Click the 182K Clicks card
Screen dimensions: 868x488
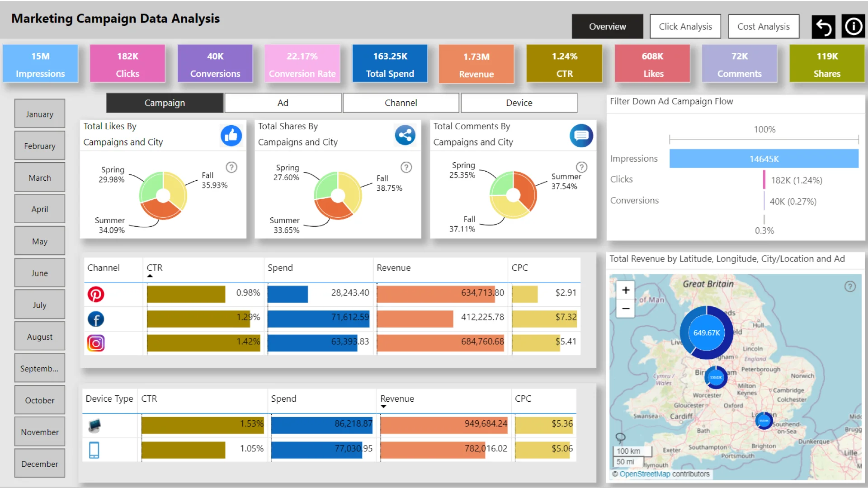pyautogui.click(x=127, y=64)
